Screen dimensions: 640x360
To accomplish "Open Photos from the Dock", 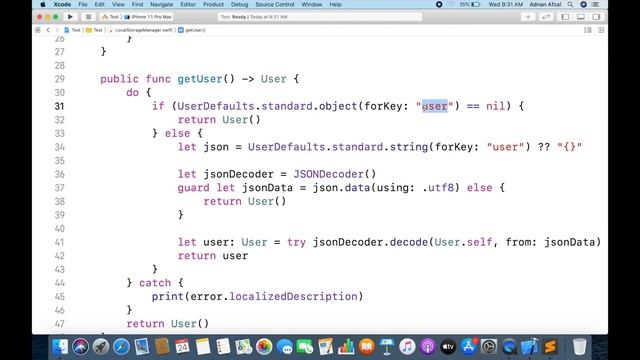I will [264, 347].
